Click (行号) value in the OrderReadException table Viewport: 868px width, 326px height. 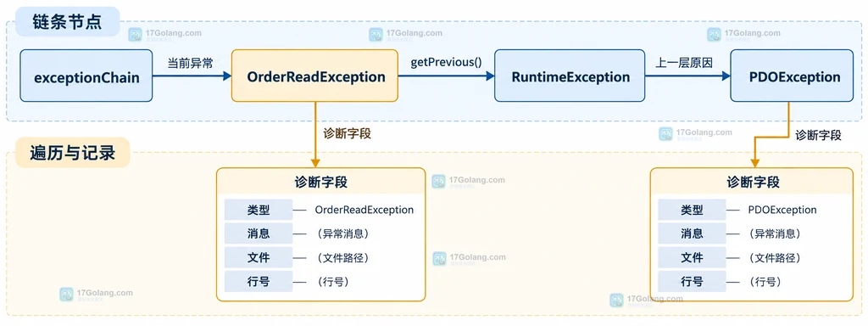(333, 282)
